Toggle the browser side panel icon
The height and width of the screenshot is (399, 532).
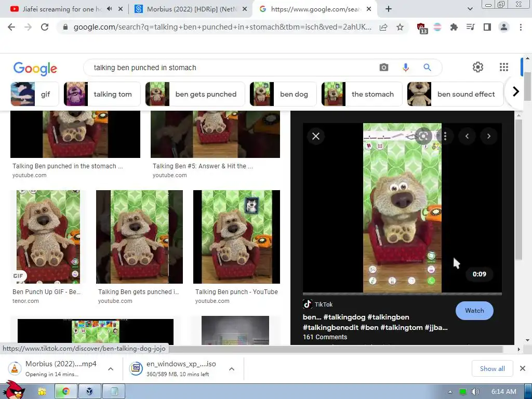click(487, 27)
